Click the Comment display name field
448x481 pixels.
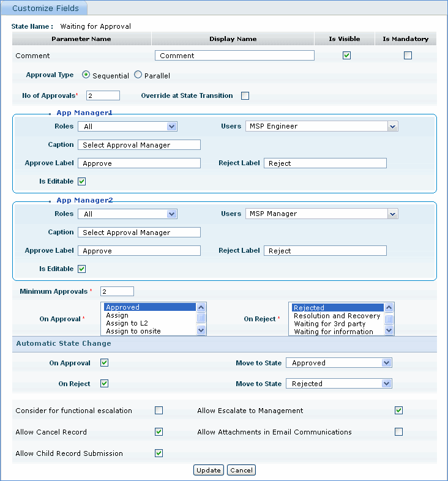click(x=234, y=56)
